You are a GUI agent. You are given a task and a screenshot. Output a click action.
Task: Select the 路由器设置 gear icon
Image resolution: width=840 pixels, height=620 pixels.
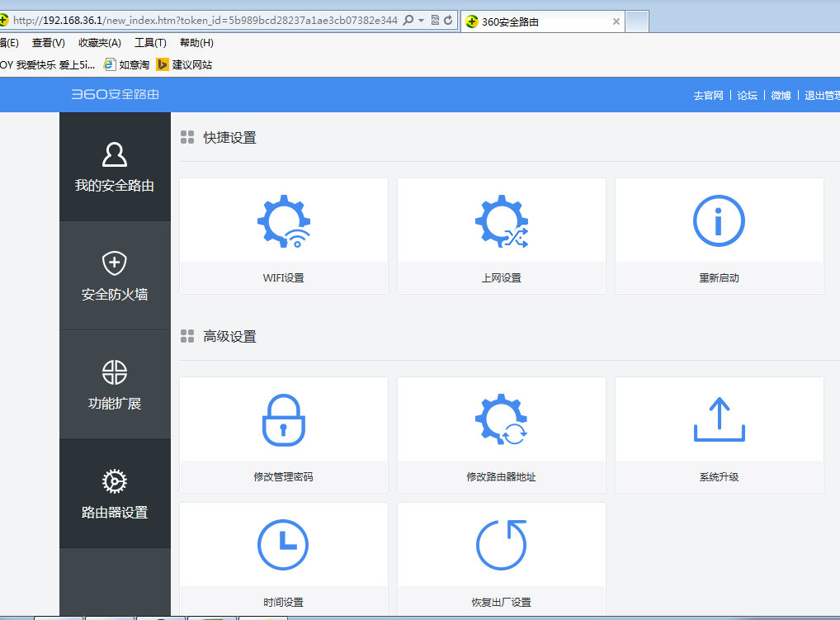(115, 481)
